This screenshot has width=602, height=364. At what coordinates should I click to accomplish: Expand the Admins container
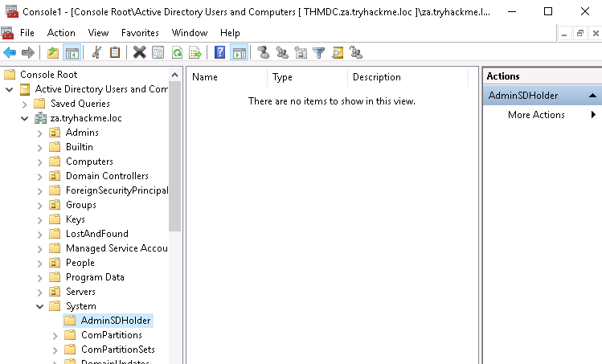coord(39,133)
